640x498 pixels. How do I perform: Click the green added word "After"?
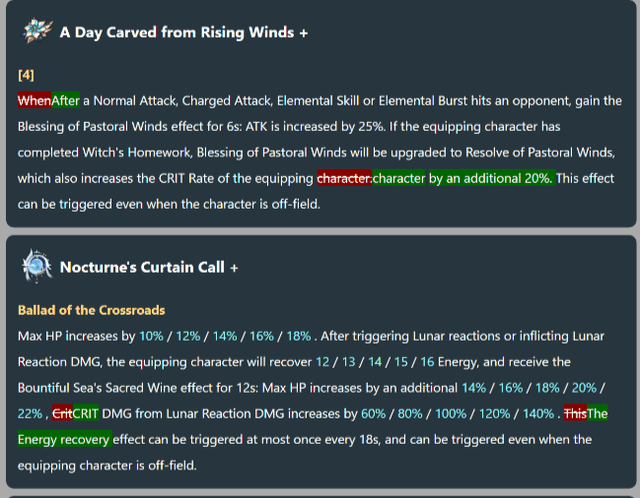click(x=65, y=101)
